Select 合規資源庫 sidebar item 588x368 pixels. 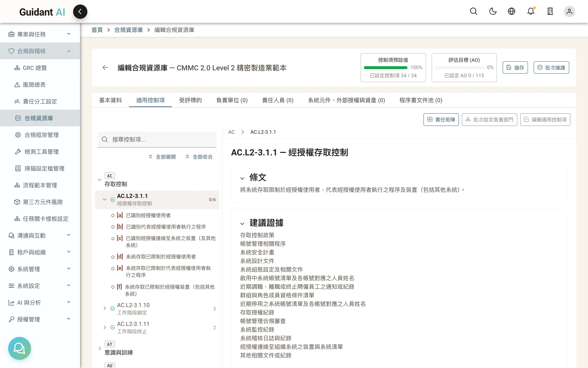tap(40, 118)
